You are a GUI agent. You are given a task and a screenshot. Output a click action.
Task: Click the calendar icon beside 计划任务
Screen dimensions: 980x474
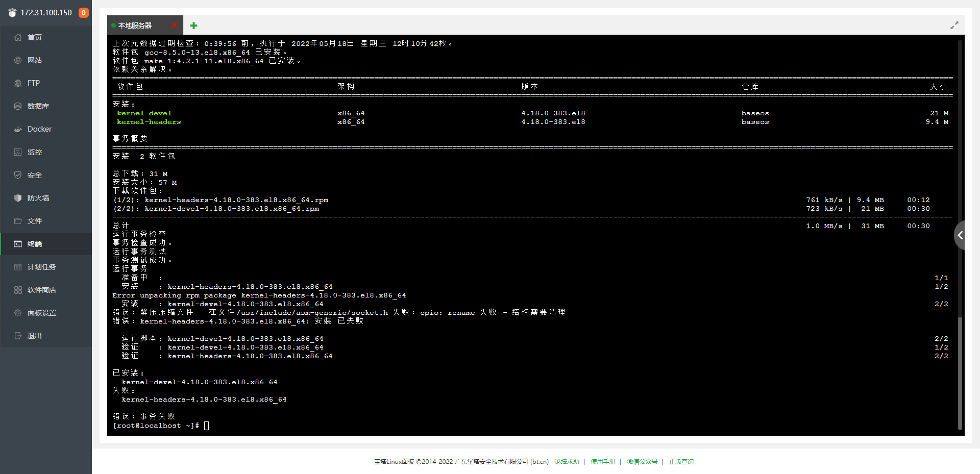point(18,267)
